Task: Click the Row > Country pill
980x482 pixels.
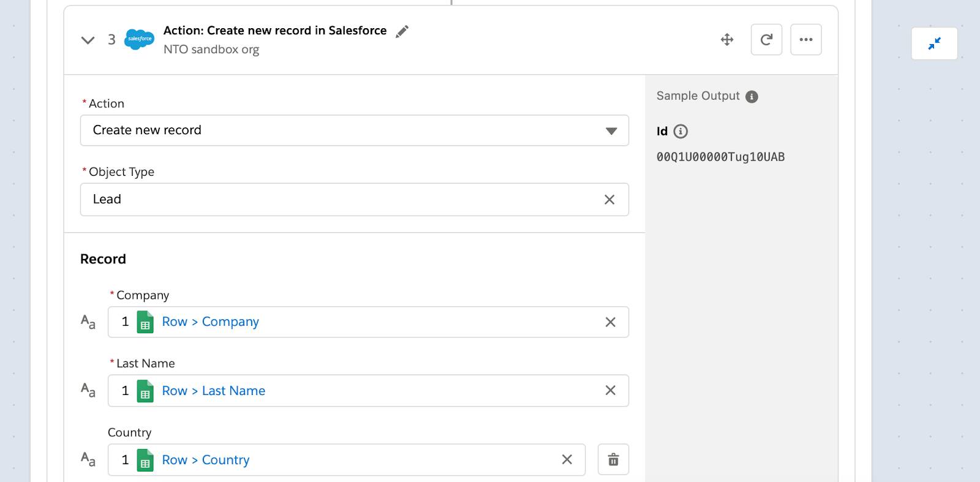Action: coord(205,460)
